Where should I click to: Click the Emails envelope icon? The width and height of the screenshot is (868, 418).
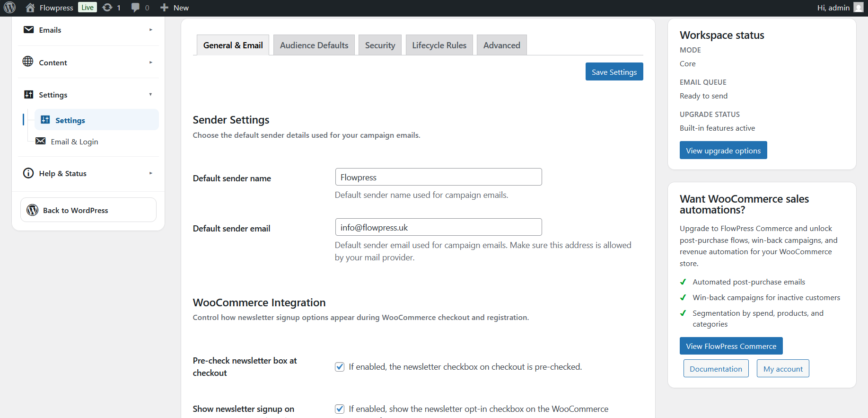[x=29, y=30]
